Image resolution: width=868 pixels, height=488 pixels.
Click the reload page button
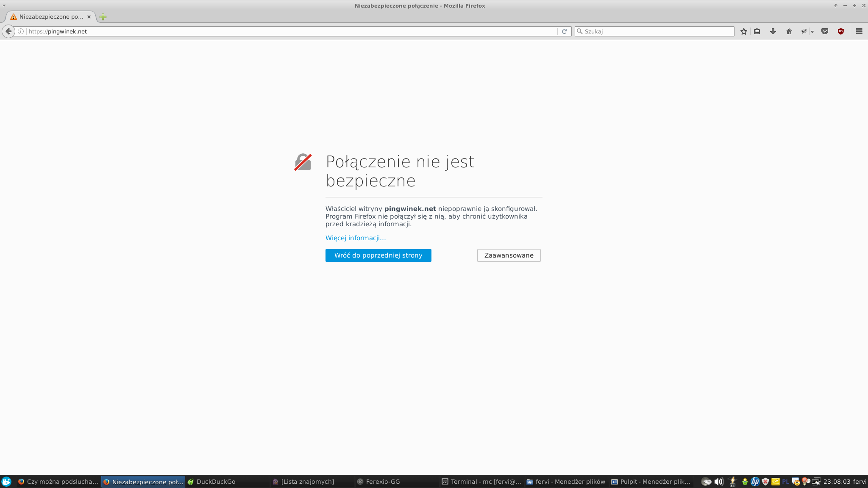[564, 31]
